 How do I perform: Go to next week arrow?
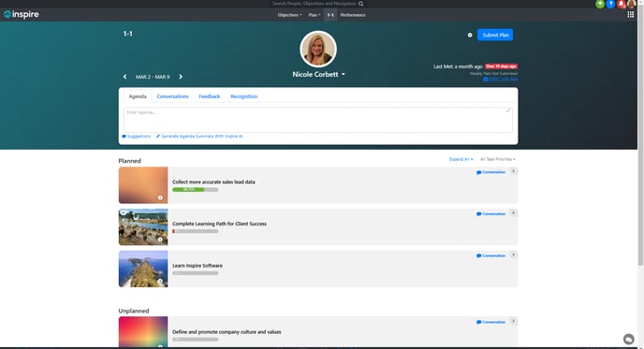click(181, 77)
